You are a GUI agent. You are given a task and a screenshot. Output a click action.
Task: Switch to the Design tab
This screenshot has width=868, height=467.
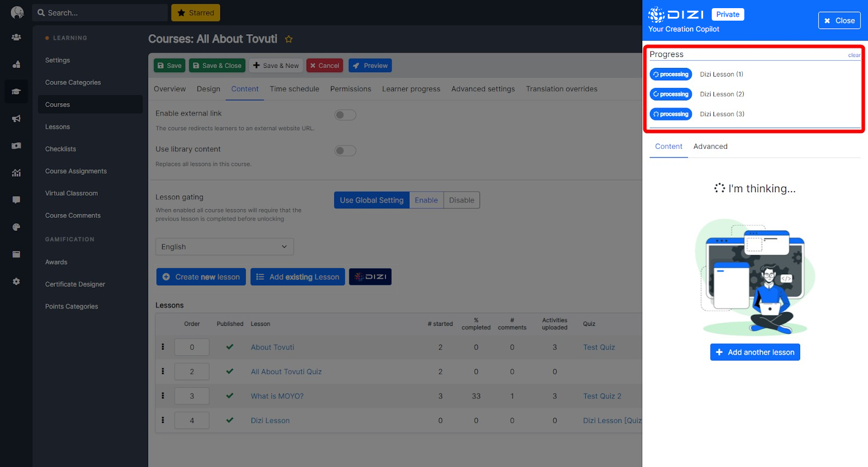click(208, 89)
